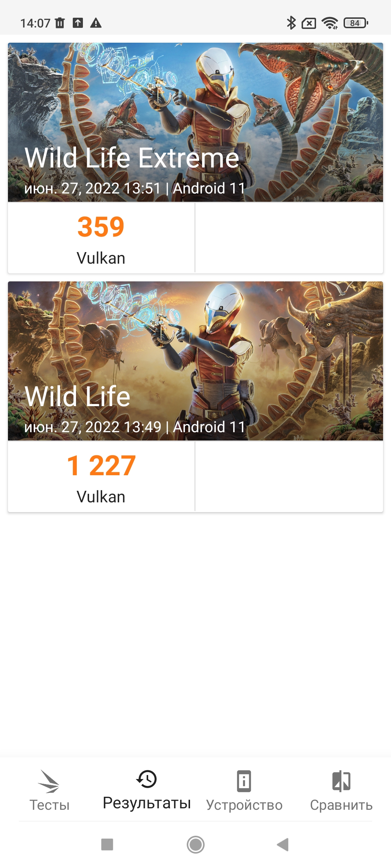391x868 pixels.
Task: Select the 359 Vulkan score
Action: coord(101,238)
